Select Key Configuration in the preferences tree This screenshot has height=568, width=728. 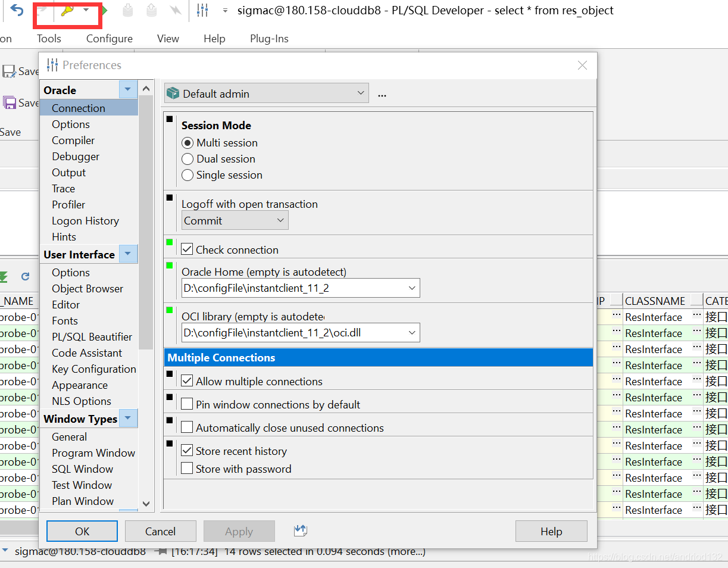(x=94, y=369)
